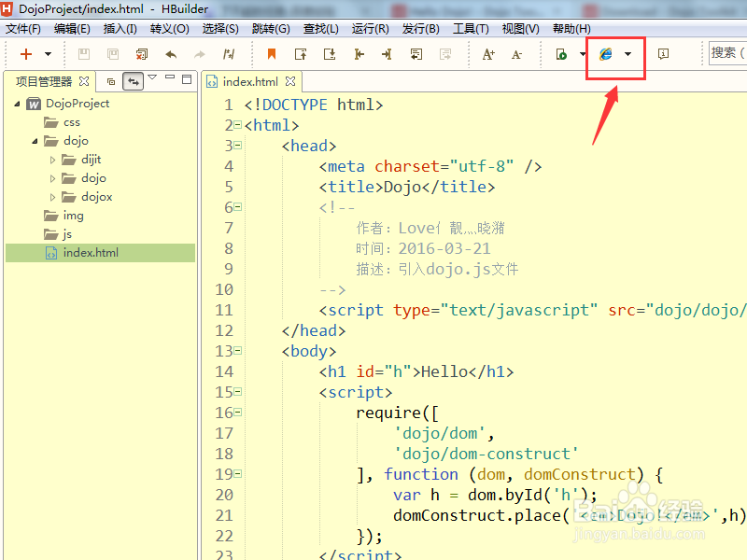747x560 pixels.
Task: Open the 查找(L) menu
Action: (320, 29)
